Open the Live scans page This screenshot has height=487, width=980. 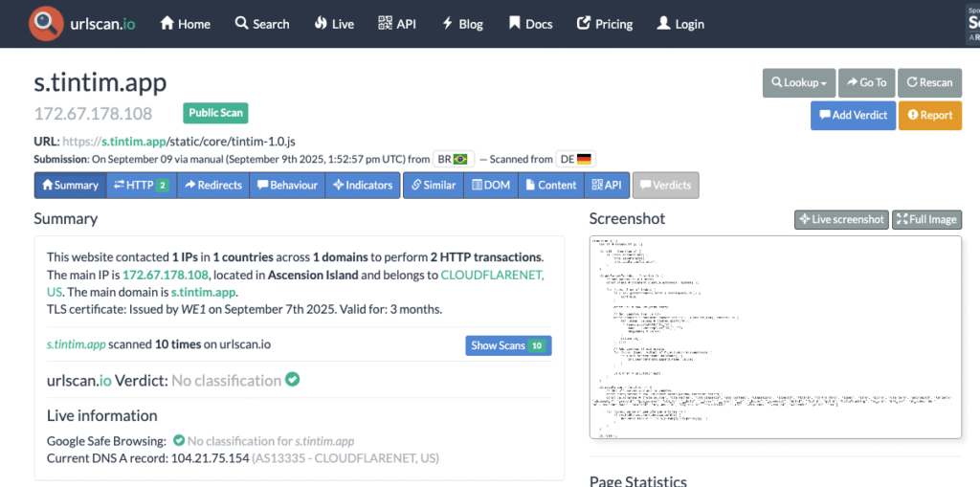coord(332,24)
